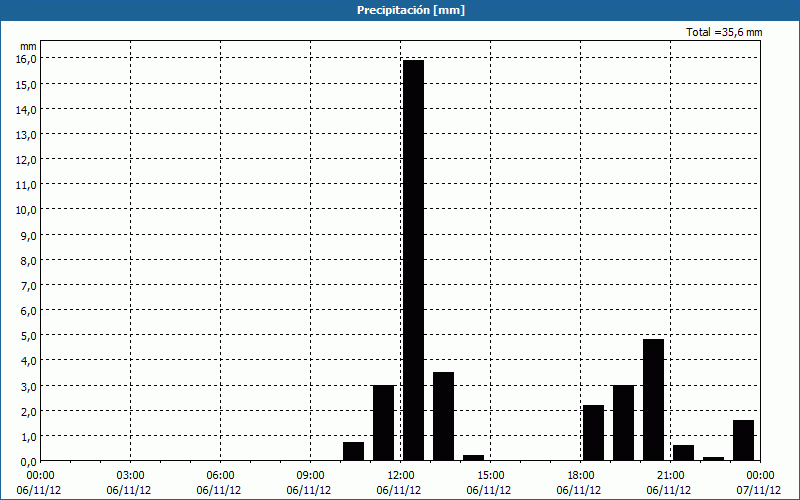Select the '4,0' y-axis label
Image resolution: width=800 pixels, height=500 pixels.
[x=28, y=361]
